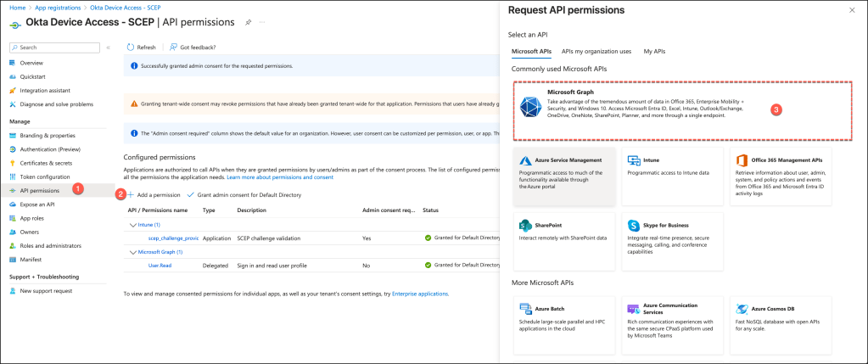Image resolution: width=868 pixels, height=364 pixels.
Task: Click Add a permission
Action: 154,195
